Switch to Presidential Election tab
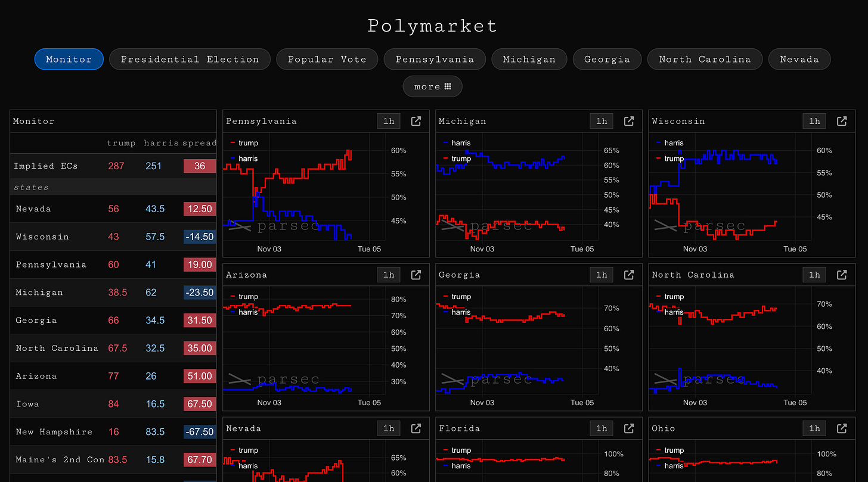This screenshot has height=482, width=868. point(190,59)
